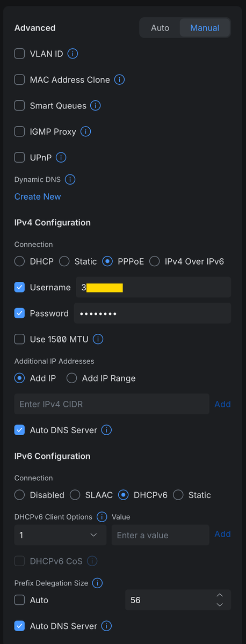Screen dimensions: 246x644
Task: Click the MAC Address Clone info icon
Action: [x=120, y=79]
